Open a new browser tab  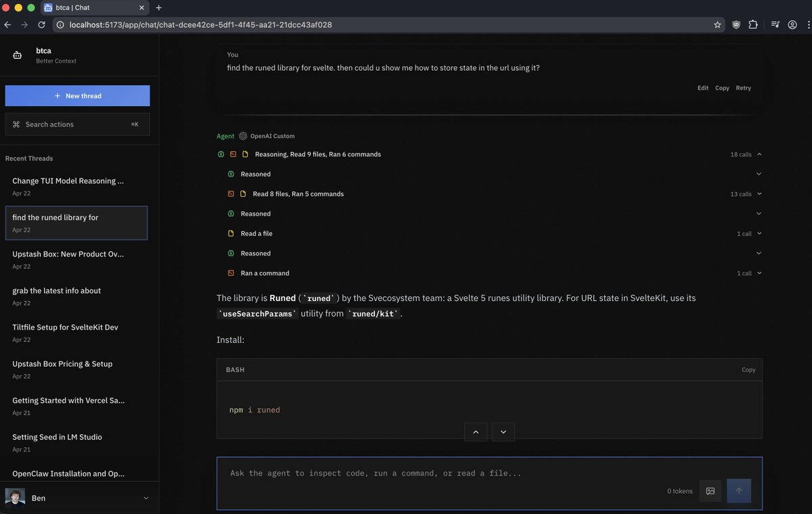(x=159, y=8)
